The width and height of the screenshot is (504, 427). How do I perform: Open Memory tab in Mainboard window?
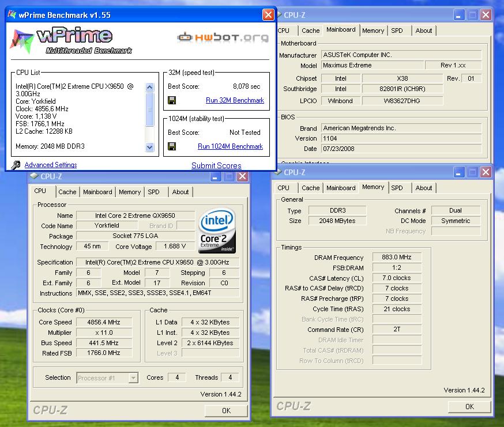click(373, 31)
